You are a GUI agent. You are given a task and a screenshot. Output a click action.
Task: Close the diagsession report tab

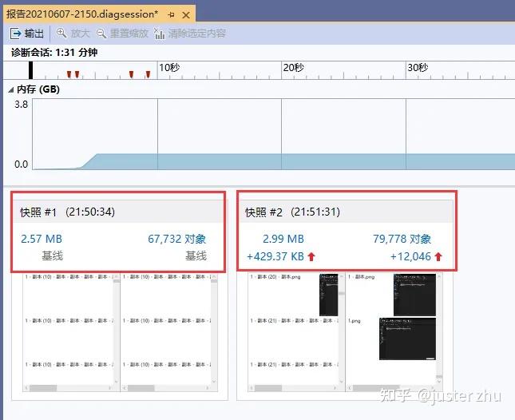coord(186,15)
